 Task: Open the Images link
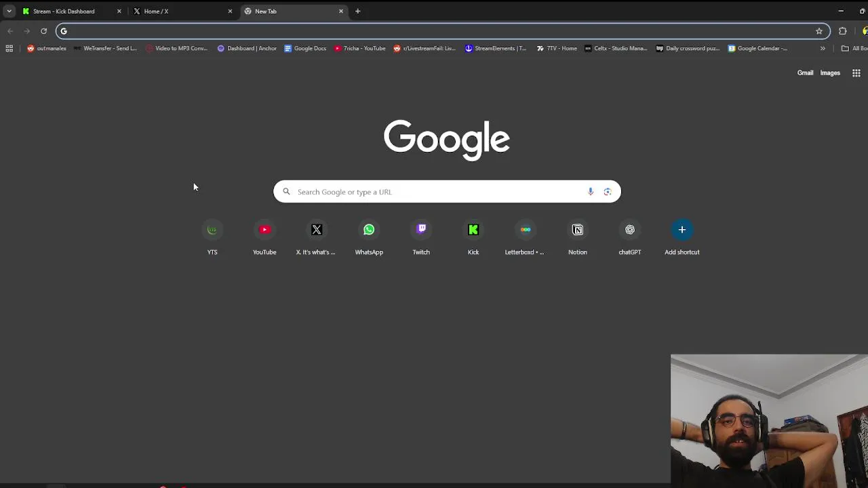830,73
